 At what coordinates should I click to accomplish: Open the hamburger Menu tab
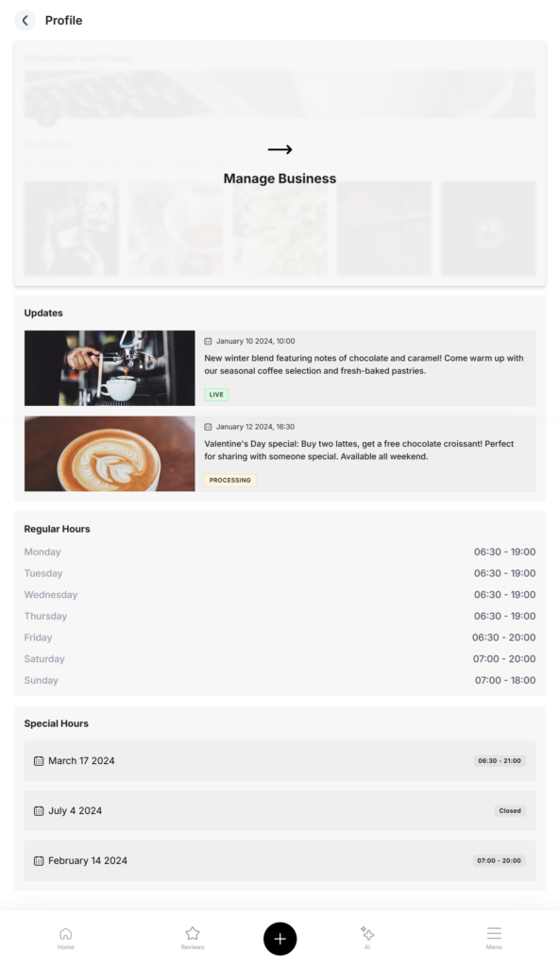494,938
